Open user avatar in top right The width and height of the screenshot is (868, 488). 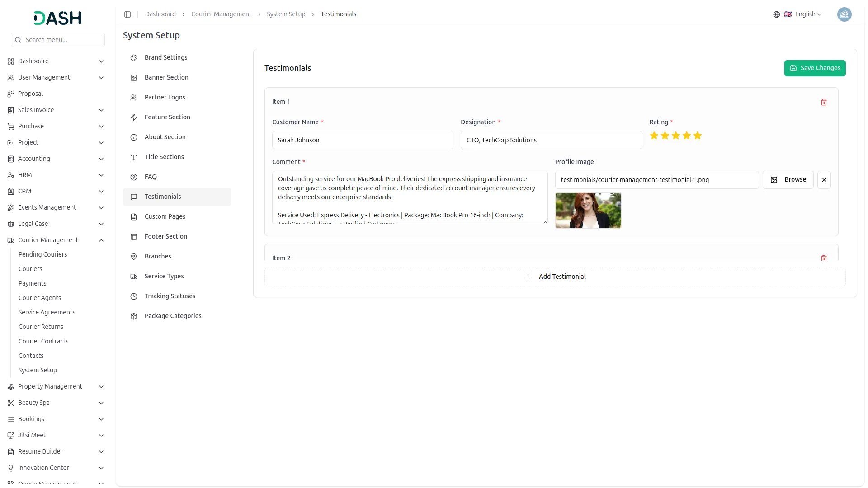(x=844, y=14)
